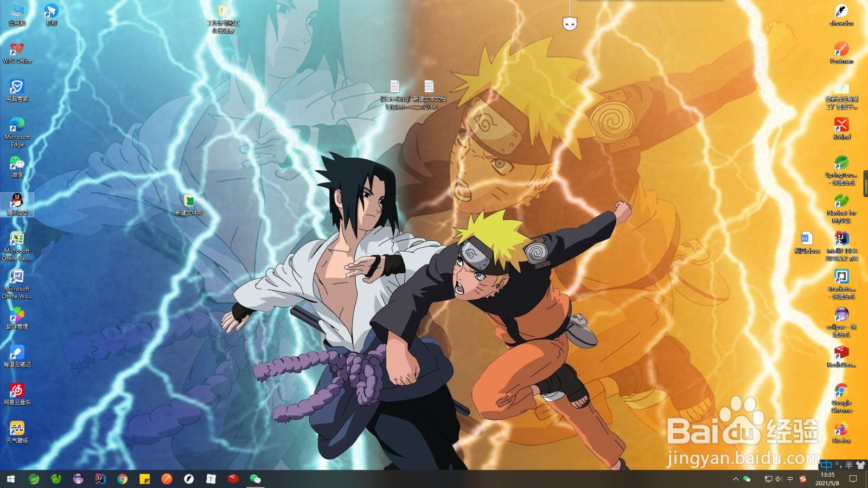Open IntelliJ IDEA from the taskbar

pyautogui.click(x=100, y=479)
